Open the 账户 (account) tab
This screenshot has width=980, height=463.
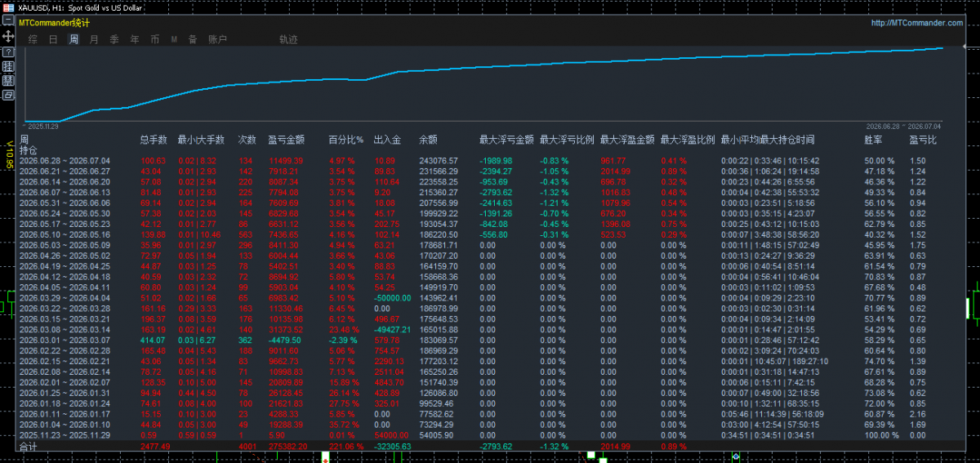click(x=218, y=39)
